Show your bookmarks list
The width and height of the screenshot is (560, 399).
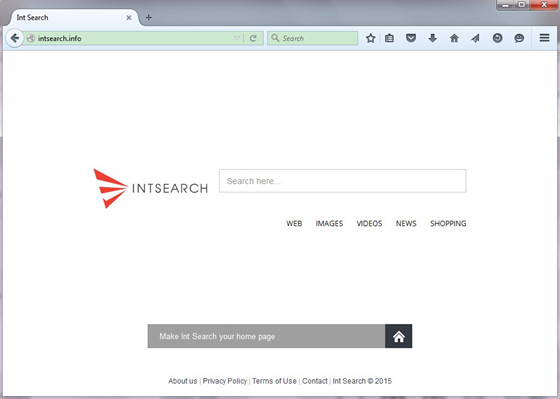[x=390, y=38]
